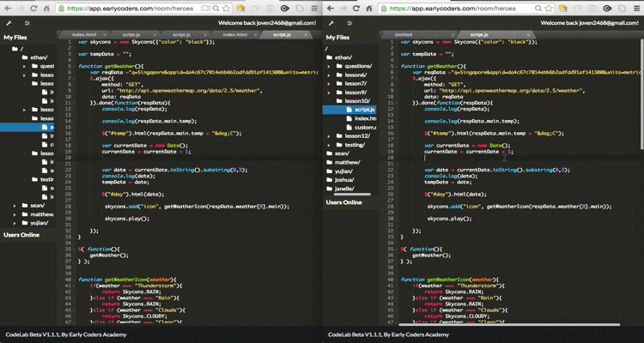Expand the sean/ folder arrow in left window
This screenshot has height=343, width=644.
pos(15,206)
